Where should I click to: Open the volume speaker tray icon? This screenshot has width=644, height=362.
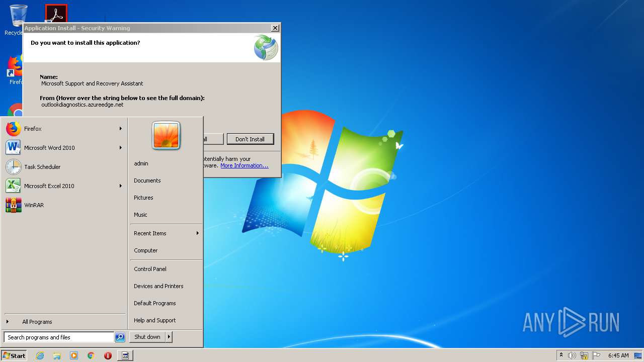tap(572, 355)
